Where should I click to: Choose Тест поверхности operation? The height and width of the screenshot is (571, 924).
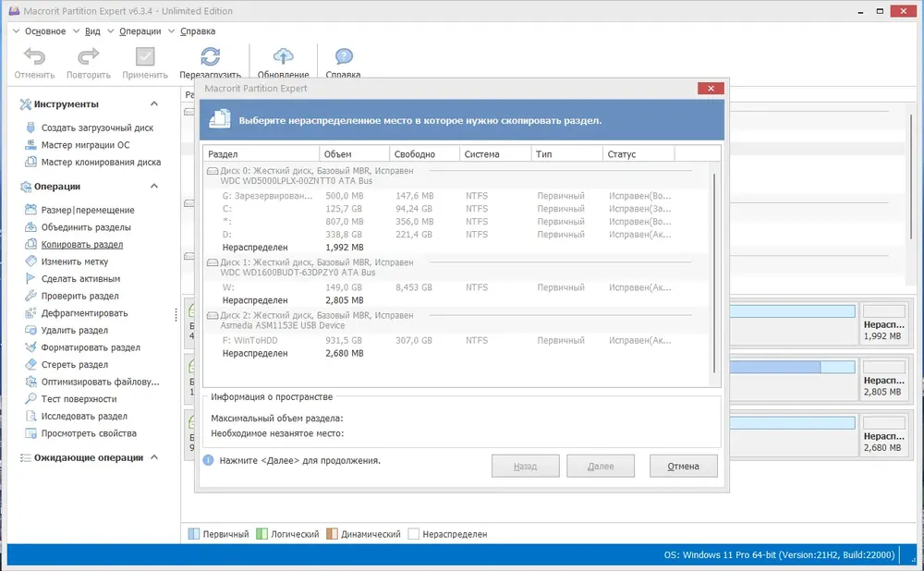point(79,399)
